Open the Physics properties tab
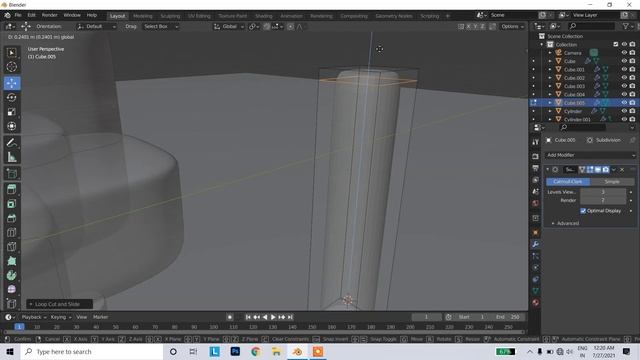 click(x=536, y=267)
